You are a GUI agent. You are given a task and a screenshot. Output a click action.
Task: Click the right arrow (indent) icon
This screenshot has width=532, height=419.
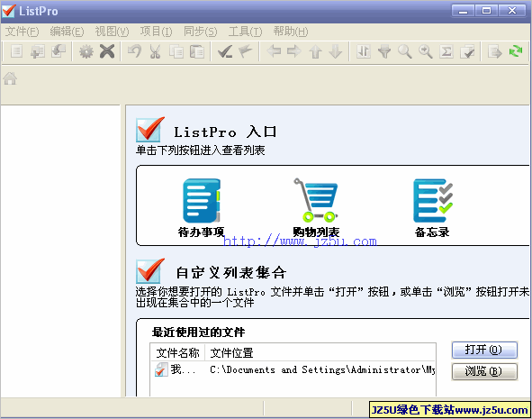click(x=294, y=51)
